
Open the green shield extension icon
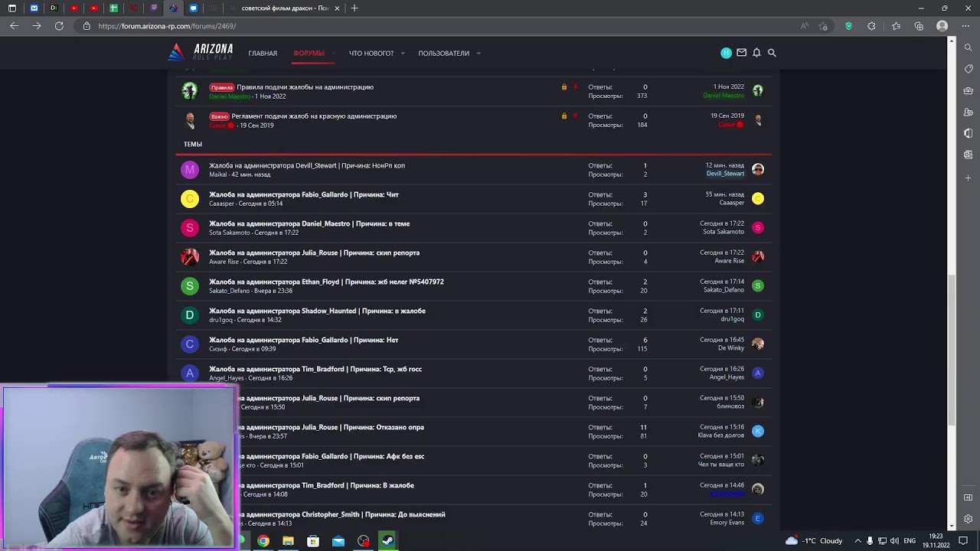(x=848, y=26)
